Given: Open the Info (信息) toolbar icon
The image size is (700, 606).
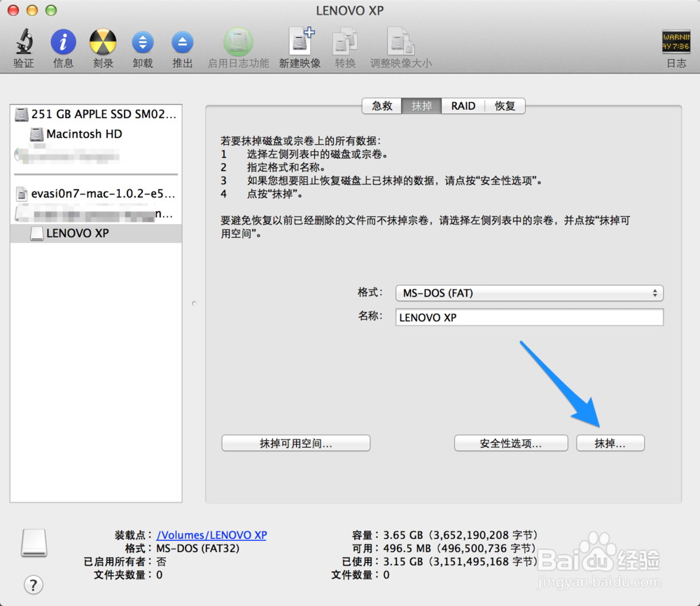Looking at the screenshot, I should coord(63,42).
